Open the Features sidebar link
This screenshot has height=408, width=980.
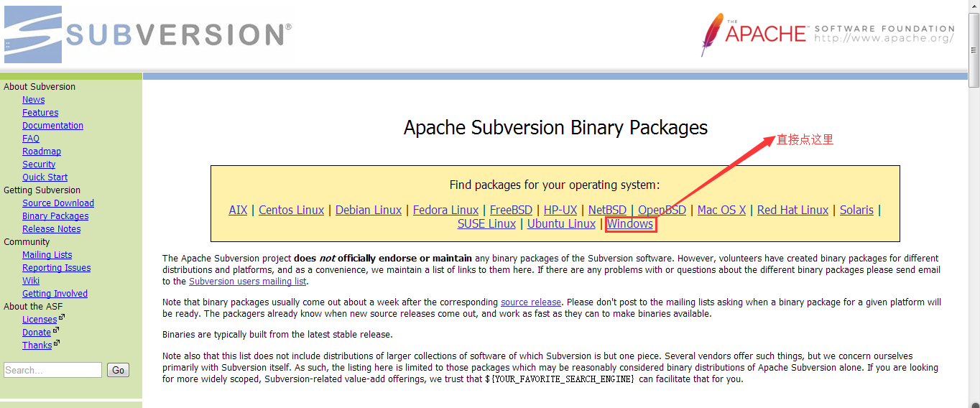(40, 113)
